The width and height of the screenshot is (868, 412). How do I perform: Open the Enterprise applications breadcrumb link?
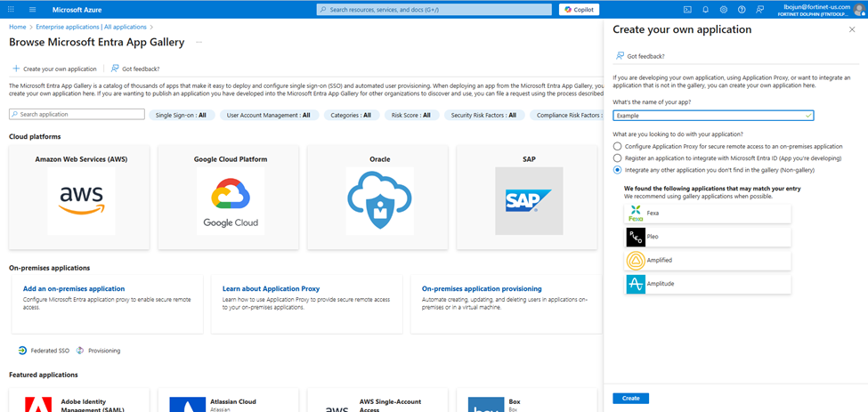[92, 27]
